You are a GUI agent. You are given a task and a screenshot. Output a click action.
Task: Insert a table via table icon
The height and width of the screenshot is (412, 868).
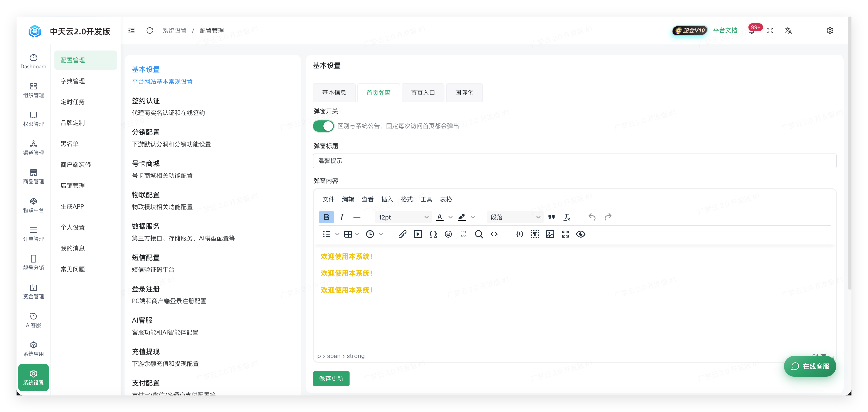pos(348,234)
